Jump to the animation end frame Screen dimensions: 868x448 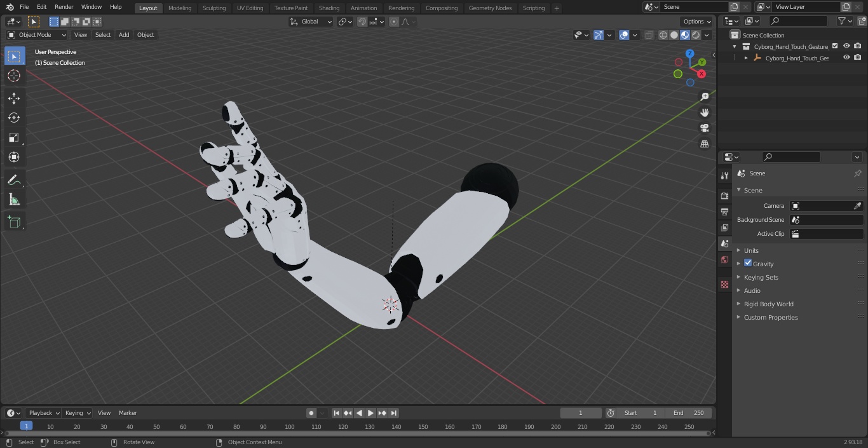pyautogui.click(x=394, y=413)
